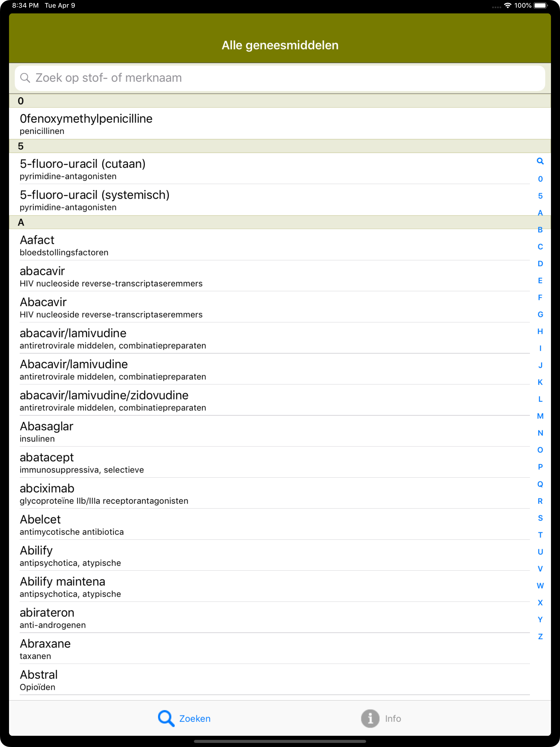Jump to letter H in the index
This screenshot has height=747, width=560.
tap(540, 331)
